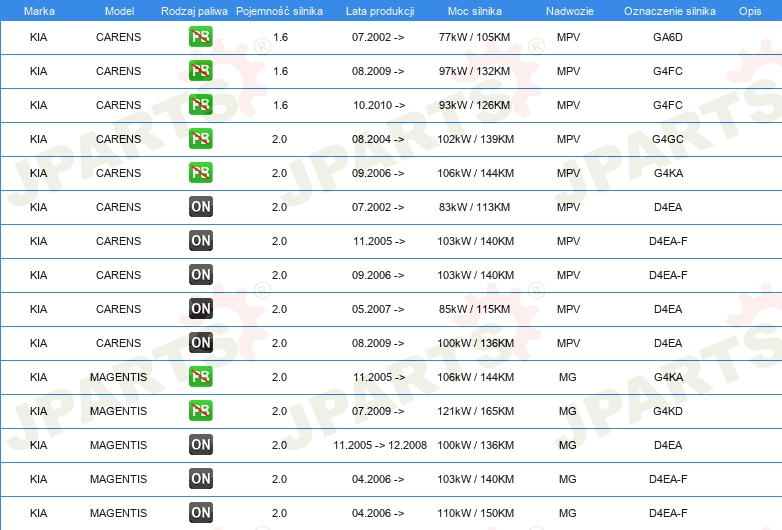Image resolution: width=782 pixels, height=530 pixels.
Task: Click CARENS in the GA6D row
Action: [x=118, y=37]
